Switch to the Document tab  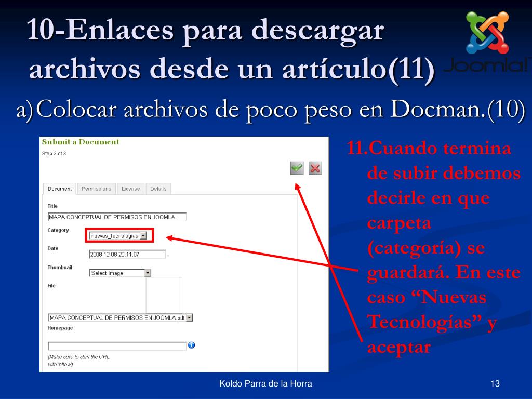coord(60,189)
